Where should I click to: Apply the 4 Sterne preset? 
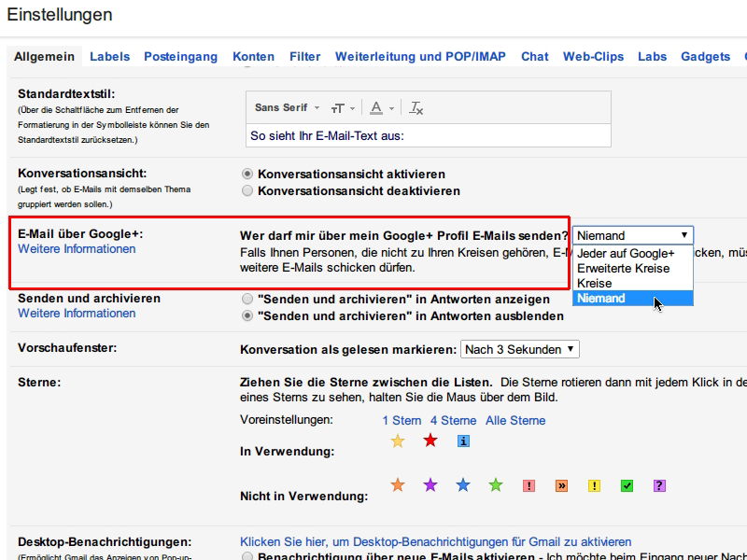point(453,421)
